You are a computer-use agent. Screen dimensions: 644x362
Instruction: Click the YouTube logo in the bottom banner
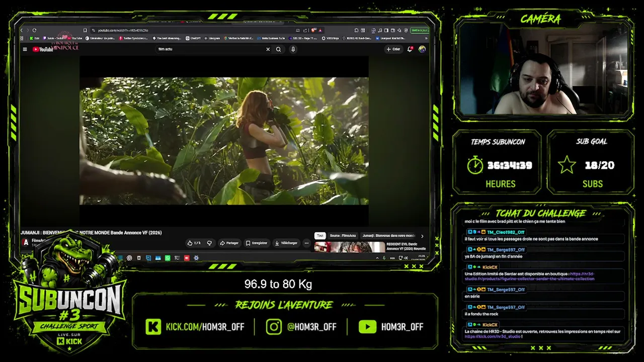[367, 327]
